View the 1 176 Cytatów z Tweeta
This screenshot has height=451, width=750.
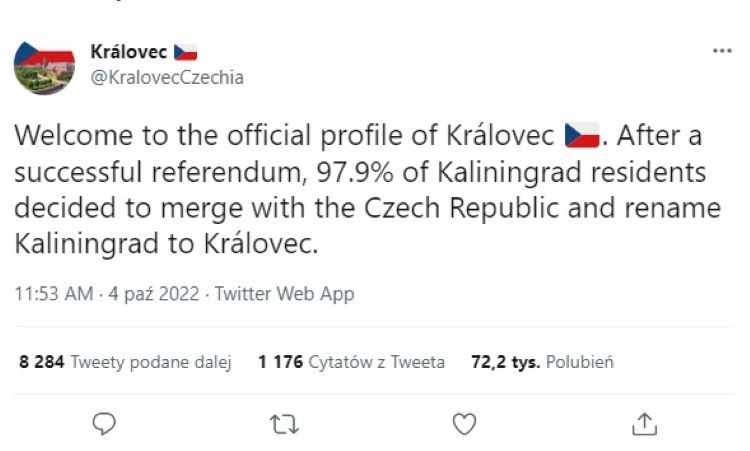click(x=351, y=362)
